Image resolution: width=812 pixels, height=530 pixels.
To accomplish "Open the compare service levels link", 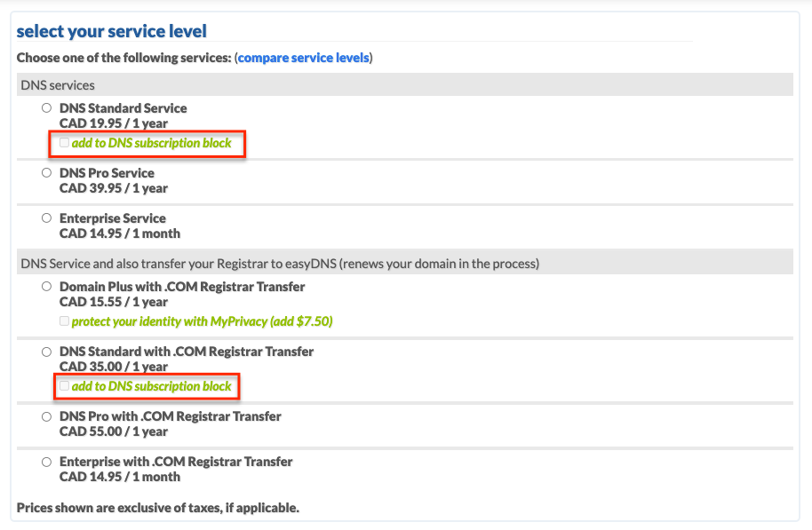I will coord(304,58).
